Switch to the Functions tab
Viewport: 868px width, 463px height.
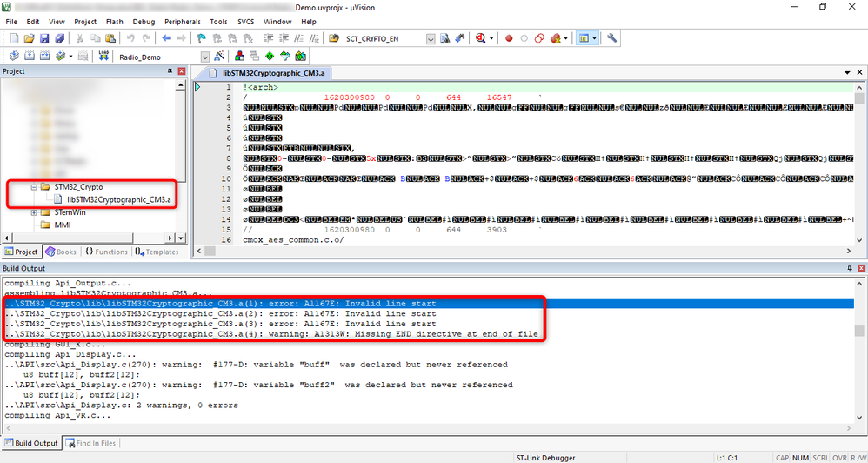tap(107, 252)
